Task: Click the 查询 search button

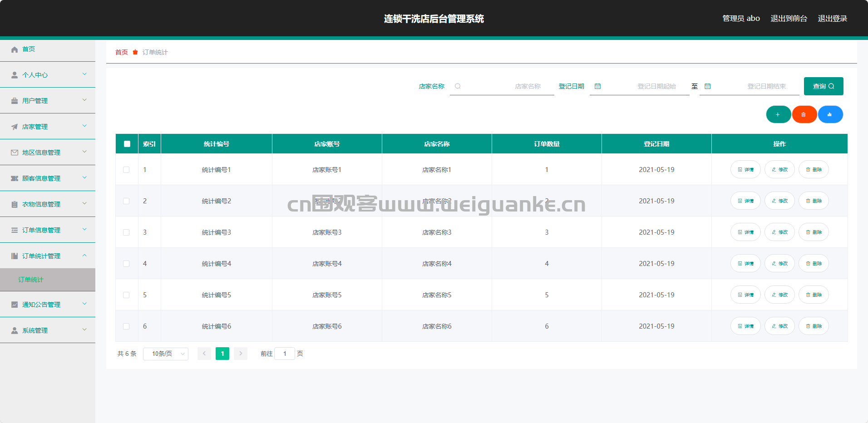Action: (824, 86)
